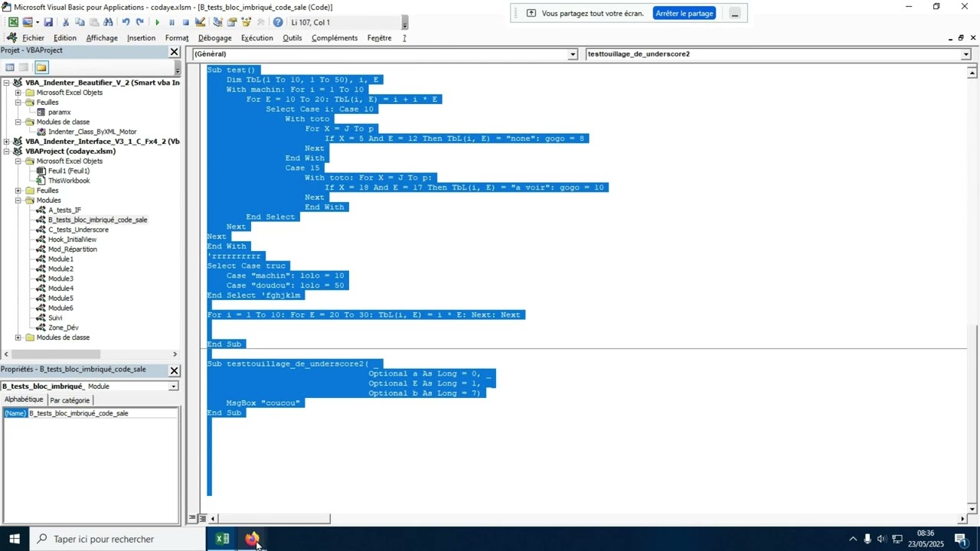Image resolution: width=980 pixels, height=551 pixels.
Task: Close the Projet - VBAProject panel
Action: [x=174, y=51]
